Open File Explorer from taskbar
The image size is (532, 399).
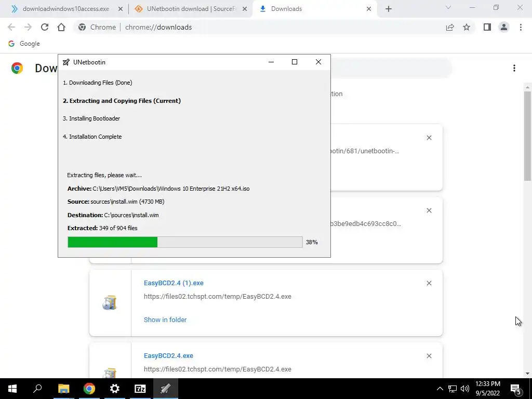point(63,389)
